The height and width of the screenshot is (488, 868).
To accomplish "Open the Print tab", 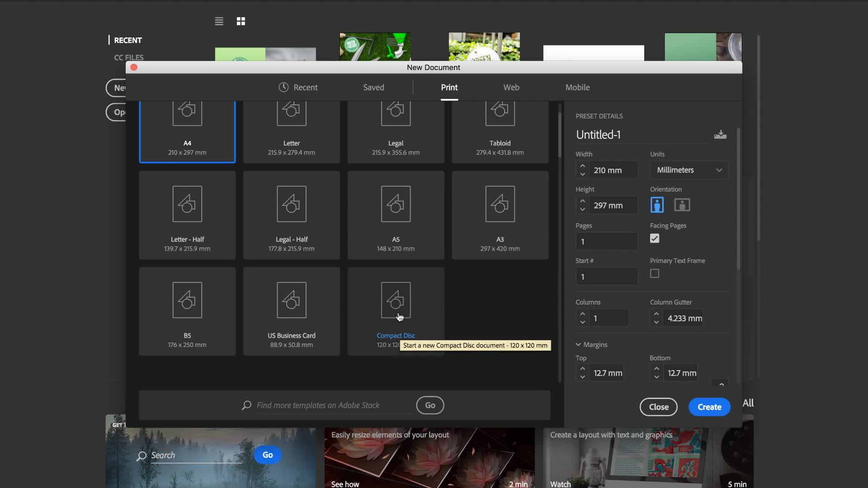I will (x=449, y=87).
